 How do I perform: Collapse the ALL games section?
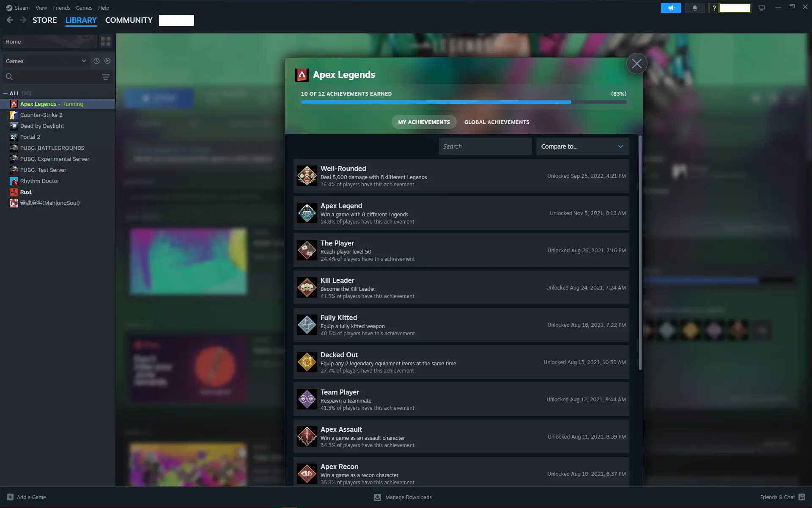pyautogui.click(x=5, y=93)
